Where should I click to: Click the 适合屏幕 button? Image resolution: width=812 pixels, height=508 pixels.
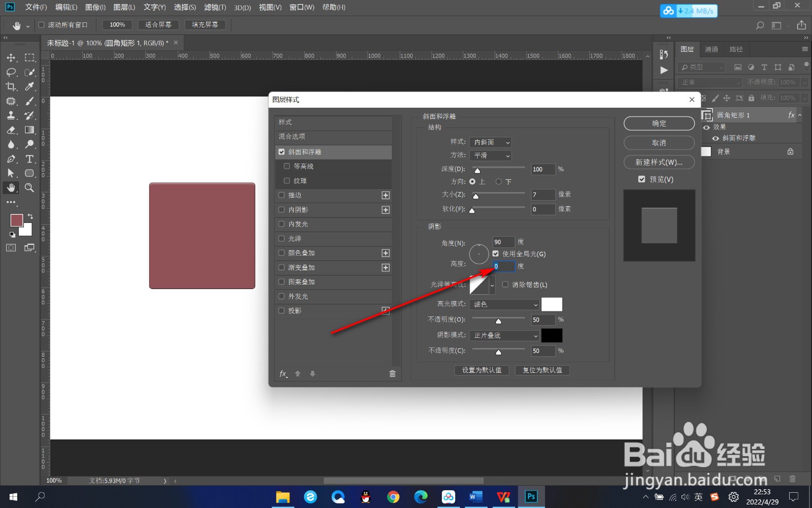tap(158, 24)
